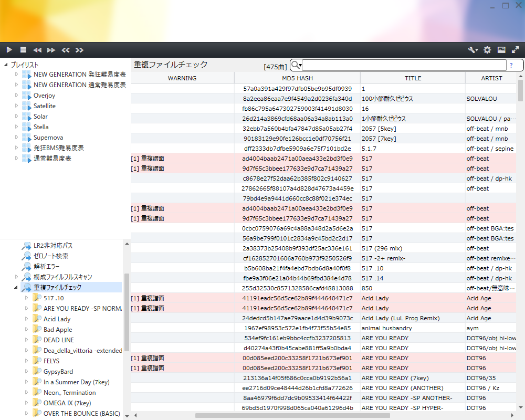Click the DEAD LINE folder icon

(x=37, y=340)
